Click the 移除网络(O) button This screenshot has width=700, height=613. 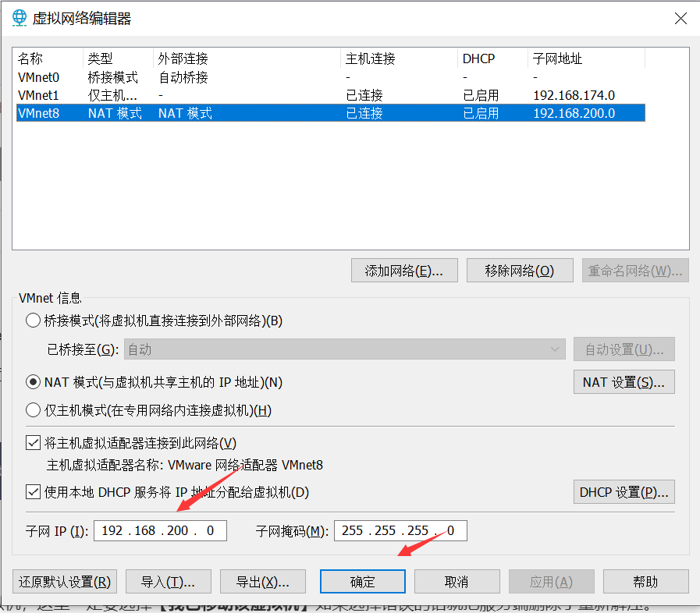click(x=520, y=271)
